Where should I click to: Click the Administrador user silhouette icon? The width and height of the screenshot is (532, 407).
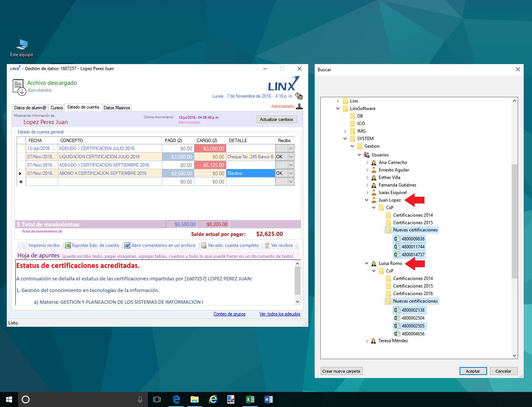[299, 106]
